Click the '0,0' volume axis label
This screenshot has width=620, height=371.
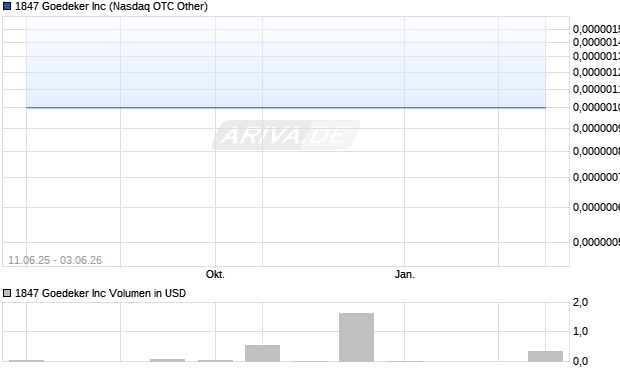(580, 361)
